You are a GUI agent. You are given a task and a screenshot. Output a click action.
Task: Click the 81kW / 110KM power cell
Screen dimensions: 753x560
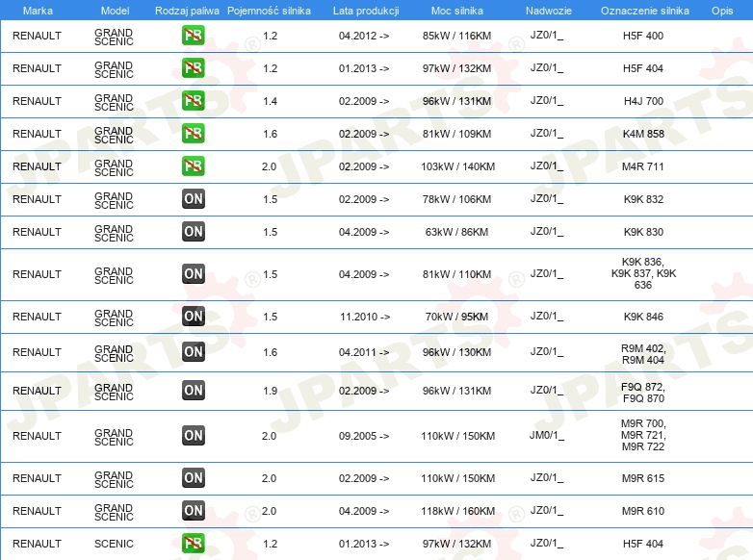click(456, 274)
